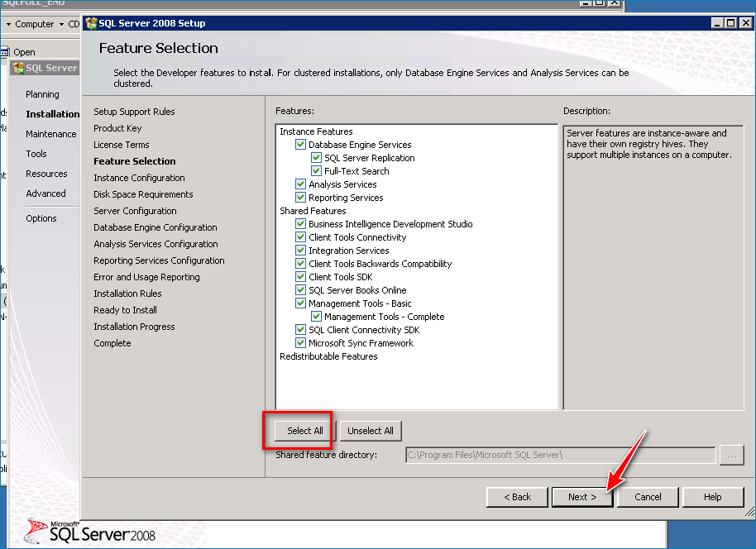
Task: Click Server Configuration step label
Action: click(135, 211)
